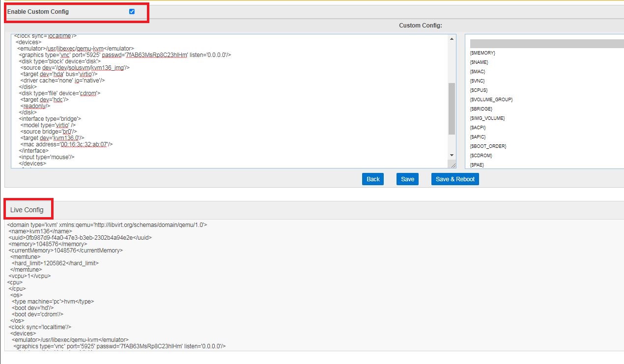
Task: Pick the {$VNC} variable entry
Action: point(478,81)
